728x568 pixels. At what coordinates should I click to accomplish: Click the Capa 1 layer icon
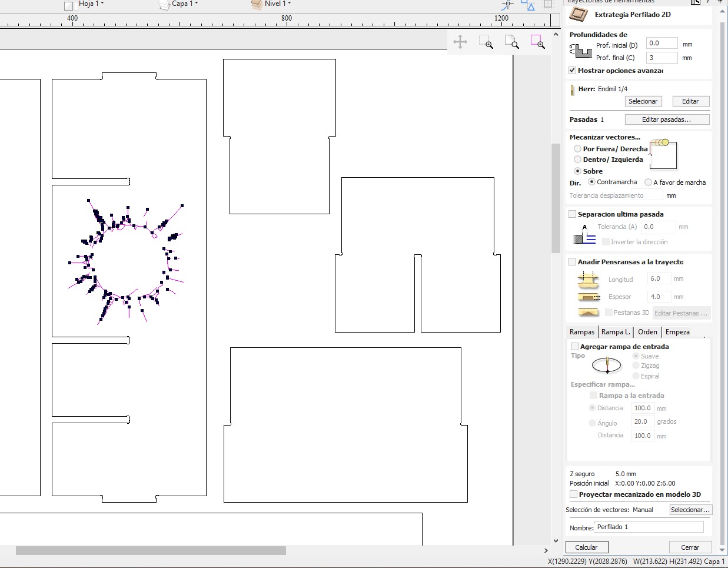(164, 5)
